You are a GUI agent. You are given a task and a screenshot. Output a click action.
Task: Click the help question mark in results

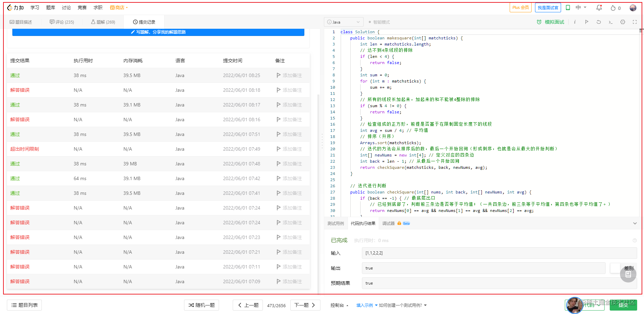[635, 240]
